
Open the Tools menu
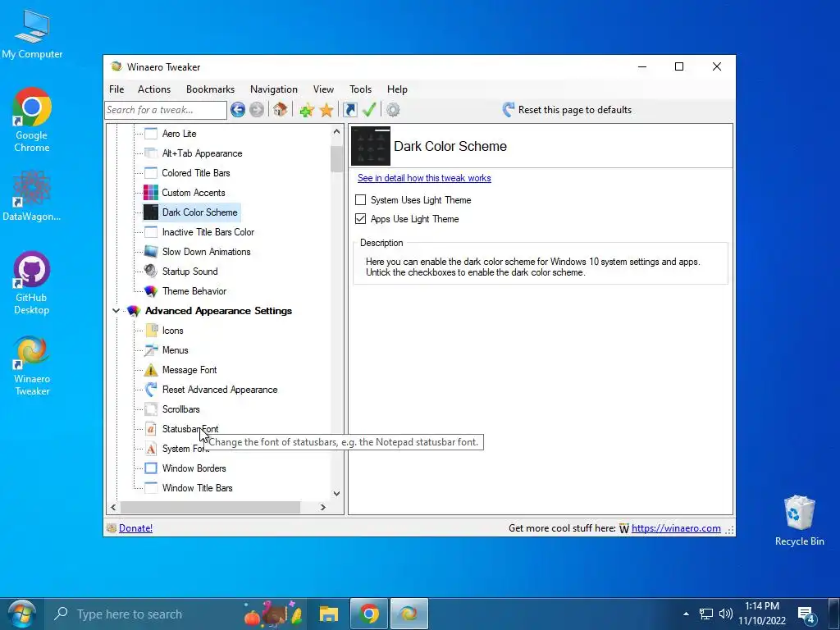(x=361, y=89)
